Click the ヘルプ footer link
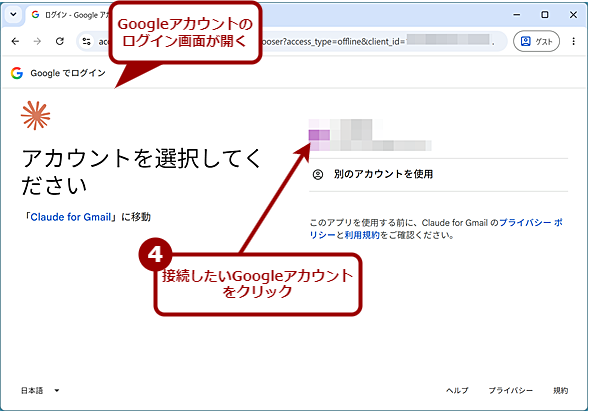The image size is (589, 412). 457,391
